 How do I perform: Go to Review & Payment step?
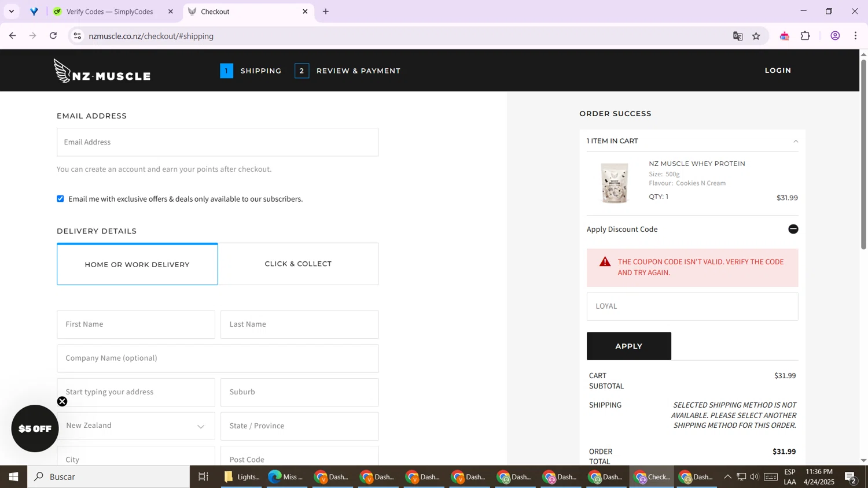pyautogui.click(x=348, y=71)
